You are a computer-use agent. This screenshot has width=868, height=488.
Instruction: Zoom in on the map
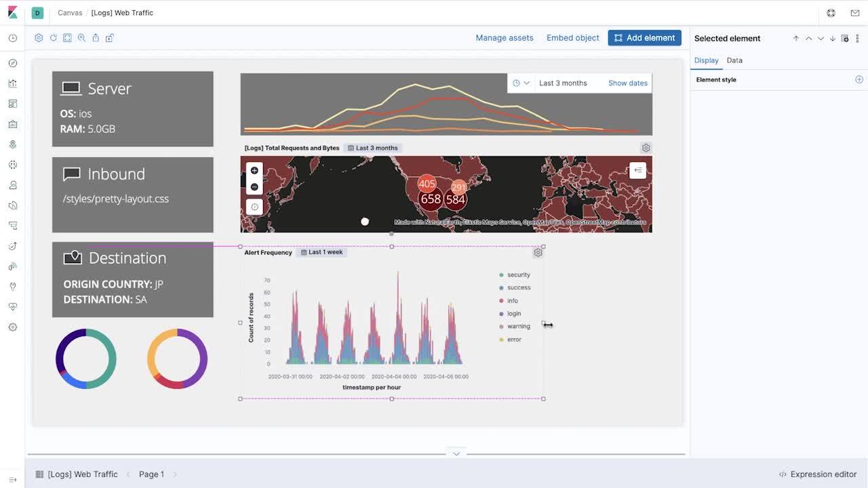click(254, 171)
